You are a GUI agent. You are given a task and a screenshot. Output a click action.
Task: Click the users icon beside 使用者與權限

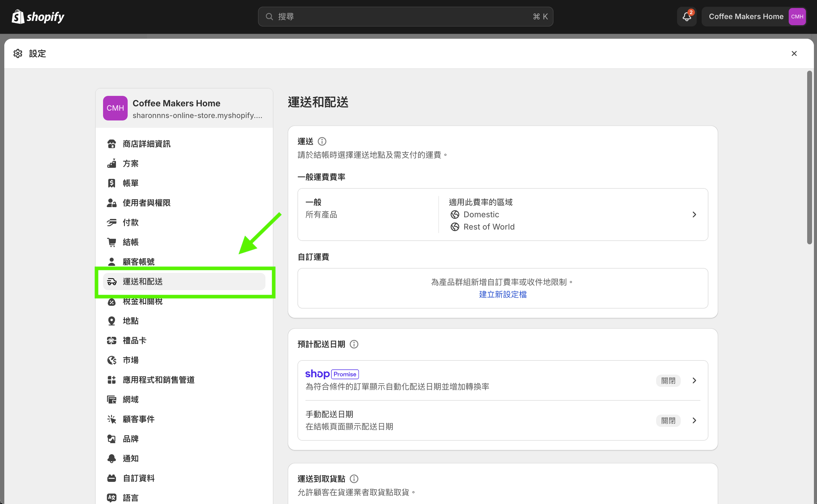111,203
